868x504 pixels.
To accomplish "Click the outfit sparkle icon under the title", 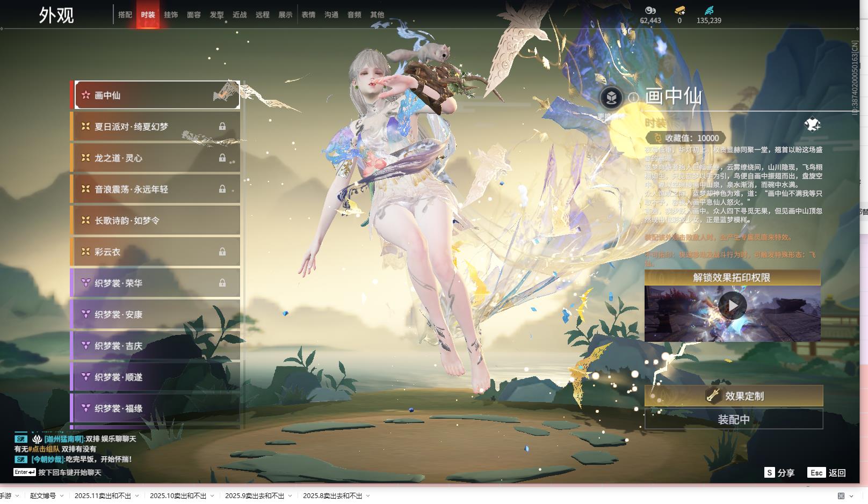I will [x=812, y=125].
